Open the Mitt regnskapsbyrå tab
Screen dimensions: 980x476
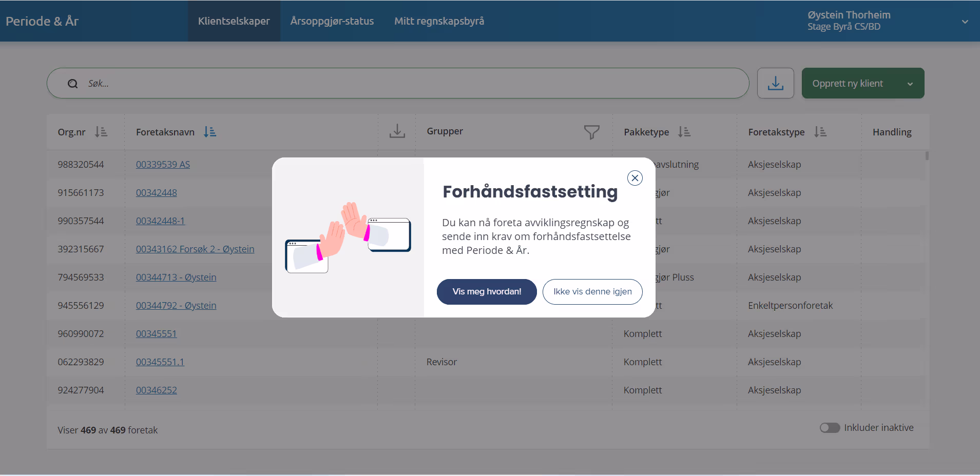coord(439,21)
